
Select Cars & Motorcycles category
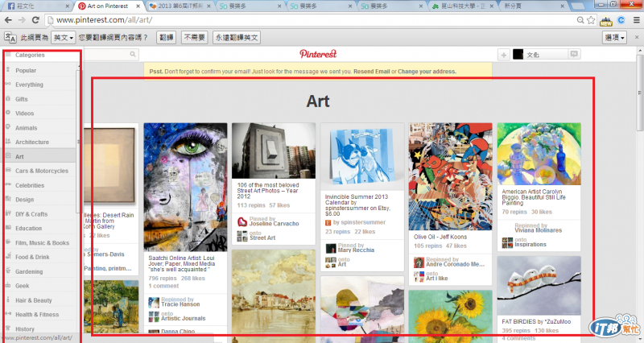pos(42,171)
